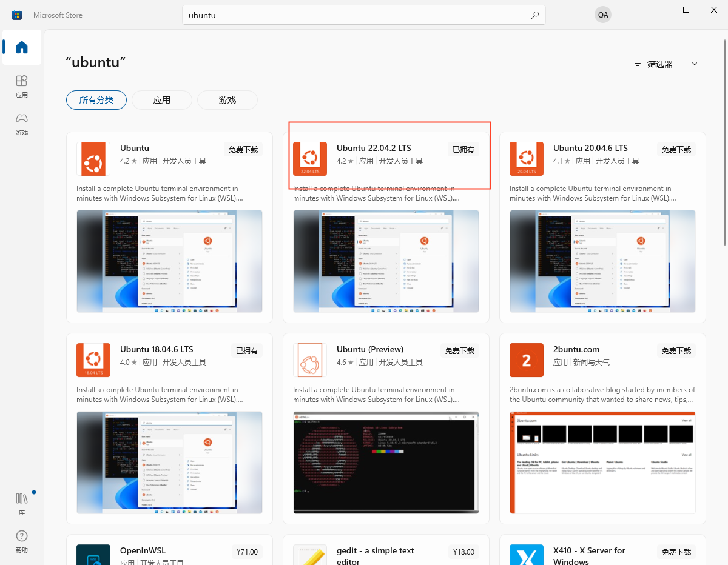Screen dimensions: 728x565
Task: Click the Microsoft Store logo icon
Action: point(16,15)
